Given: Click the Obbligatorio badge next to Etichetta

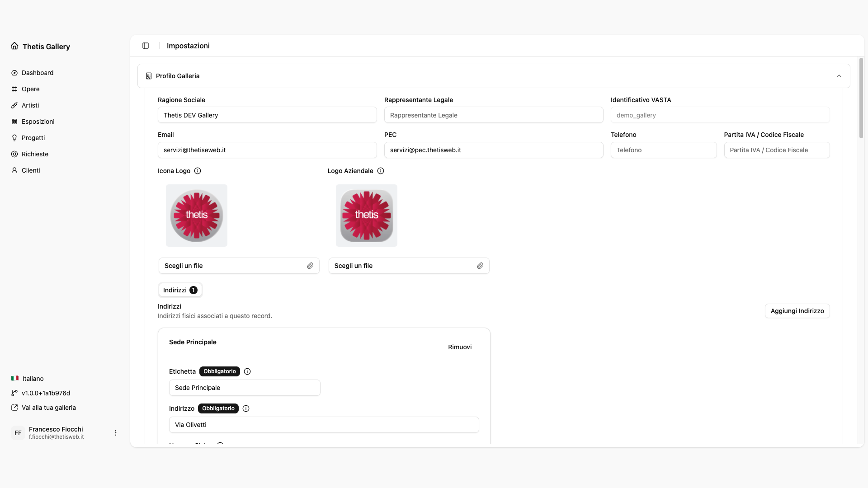Looking at the screenshot, I should [x=220, y=371].
